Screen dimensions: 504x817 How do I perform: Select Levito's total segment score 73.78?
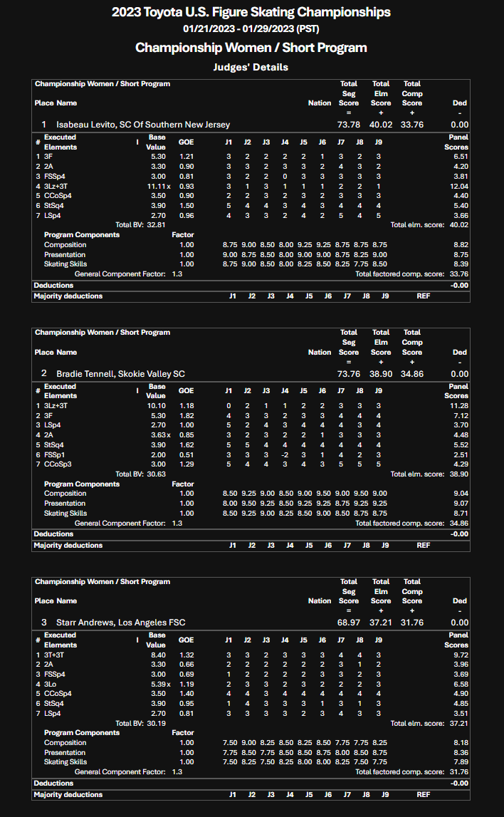pos(348,125)
